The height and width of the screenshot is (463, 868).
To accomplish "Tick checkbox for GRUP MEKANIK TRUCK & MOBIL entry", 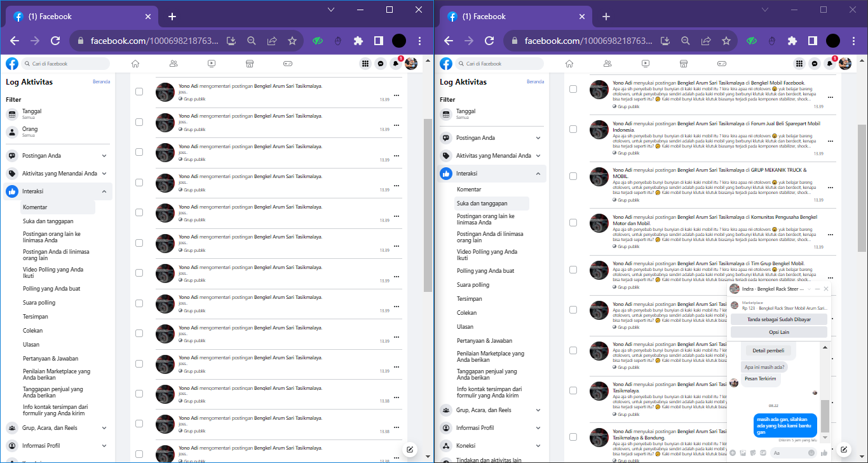I will click(x=573, y=176).
